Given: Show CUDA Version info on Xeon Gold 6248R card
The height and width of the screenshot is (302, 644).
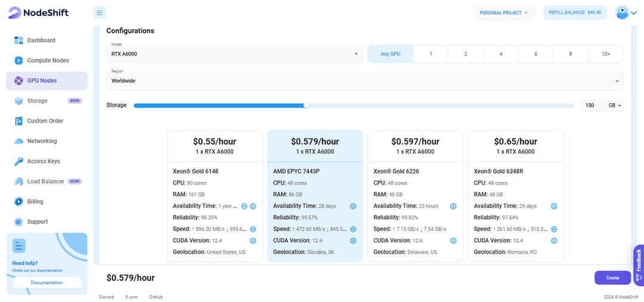Looking at the screenshot, I should (x=554, y=241).
